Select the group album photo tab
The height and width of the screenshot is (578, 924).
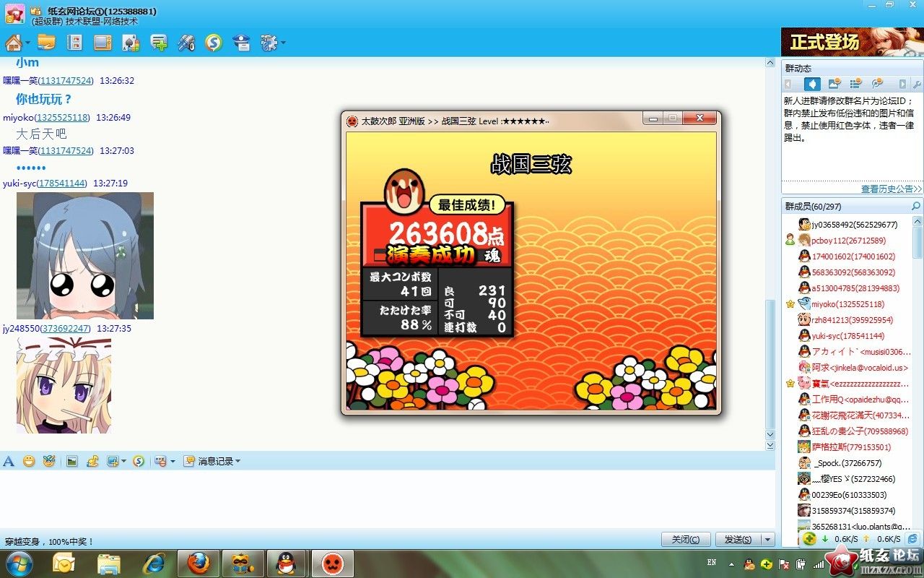(x=834, y=84)
